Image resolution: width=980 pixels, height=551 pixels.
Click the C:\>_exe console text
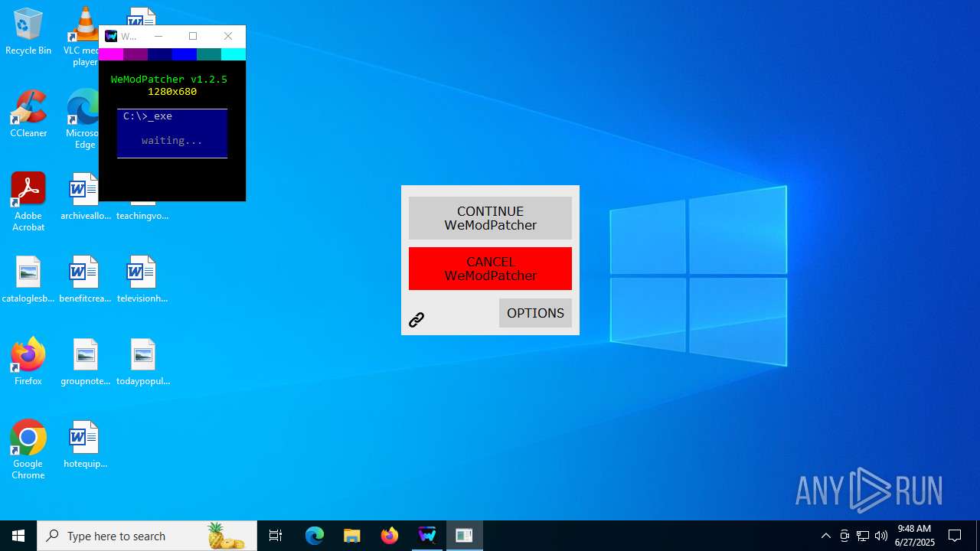[x=148, y=116]
